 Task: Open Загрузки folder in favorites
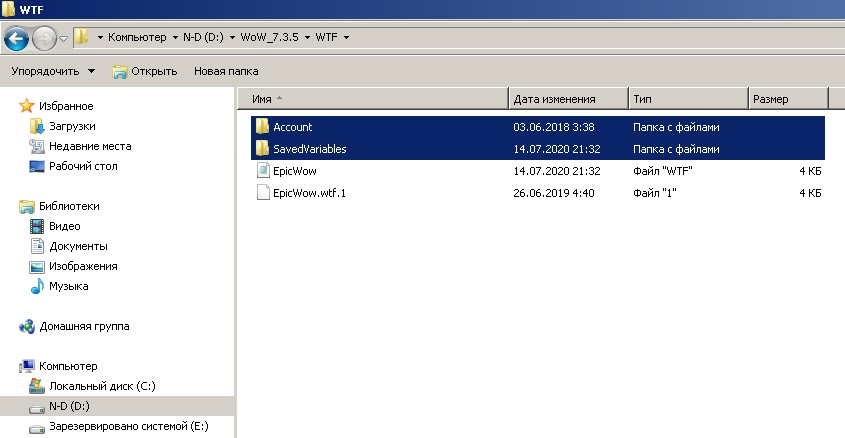[x=71, y=126]
